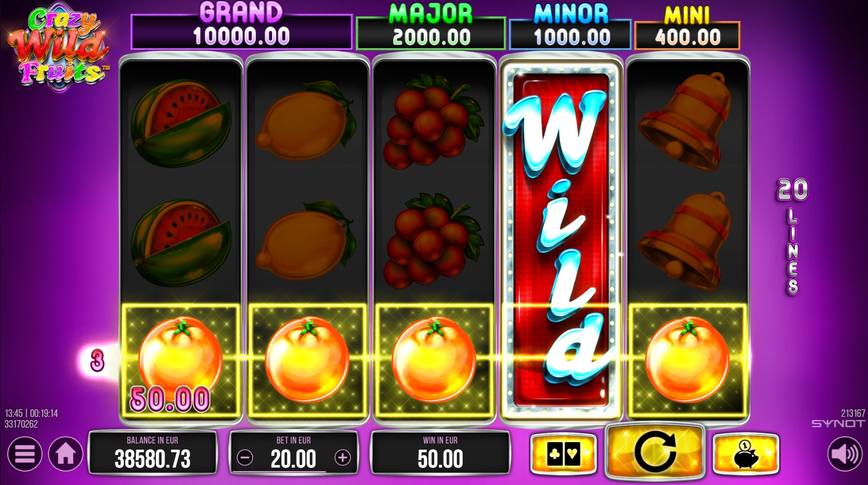Increase bet with plus button
Screen dimensions: 868x485
coord(342,457)
